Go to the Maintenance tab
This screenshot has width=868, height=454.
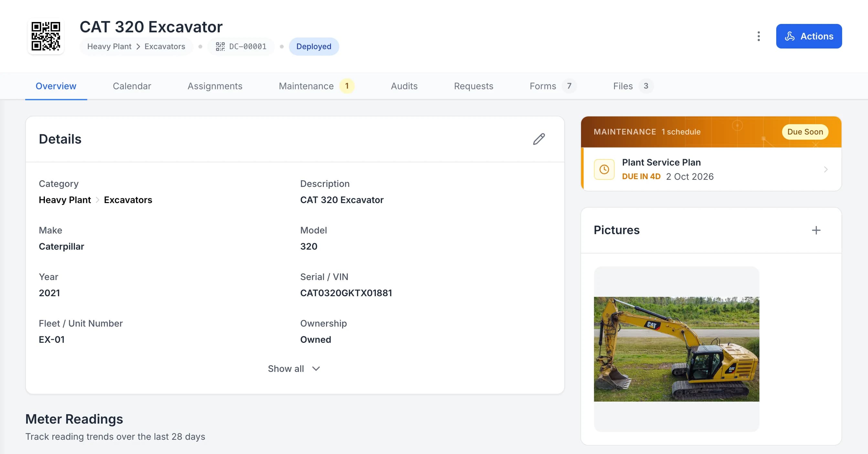click(x=316, y=86)
